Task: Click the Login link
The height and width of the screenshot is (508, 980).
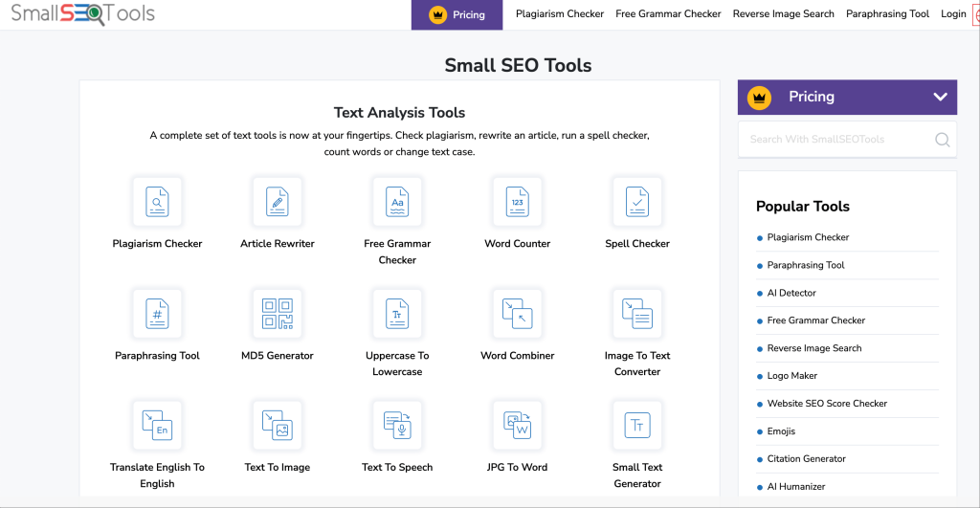Action: [x=953, y=13]
